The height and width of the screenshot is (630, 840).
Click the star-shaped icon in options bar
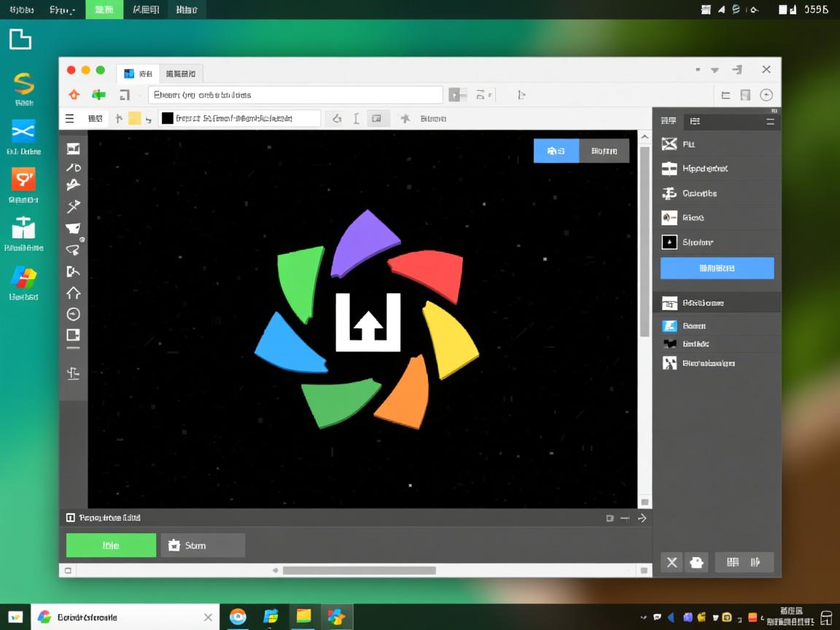(405, 119)
